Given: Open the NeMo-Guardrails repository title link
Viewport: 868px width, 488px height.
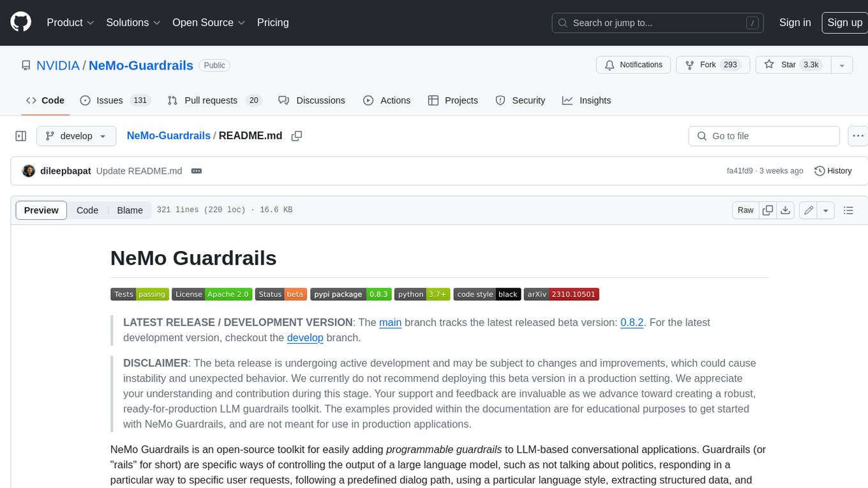Looking at the screenshot, I should pos(141,65).
